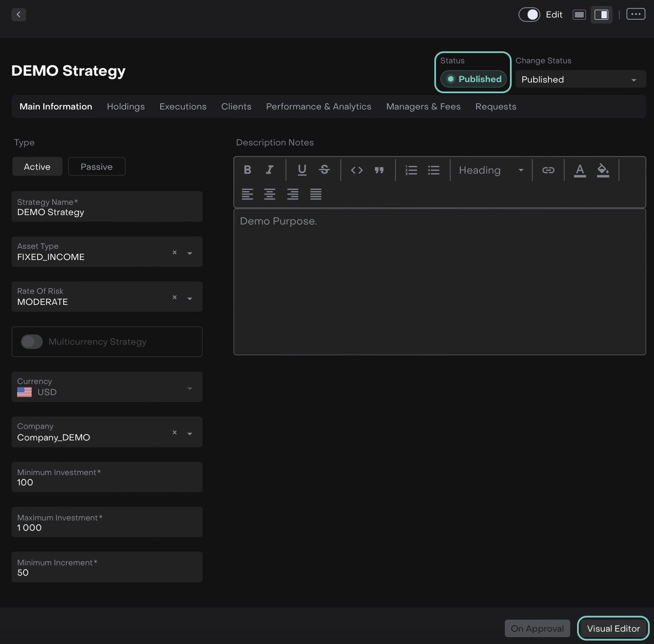This screenshot has height=644, width=654.
Task: Switch to the Holdings tab
Action: [x=126, y=106]
